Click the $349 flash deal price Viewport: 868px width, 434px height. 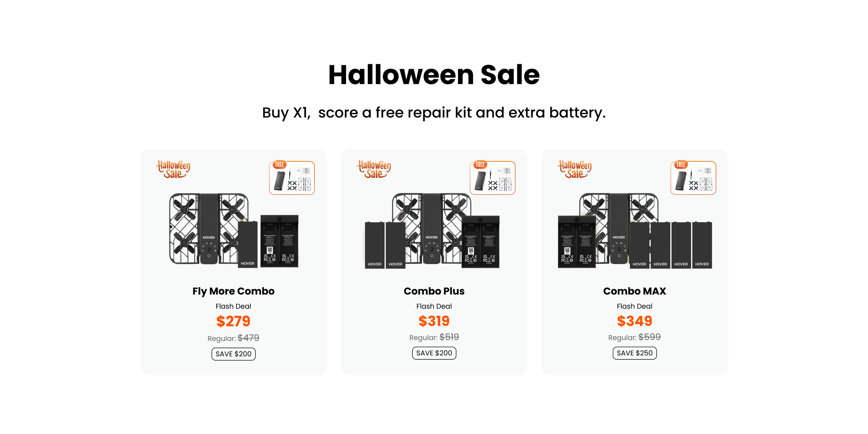634,321
